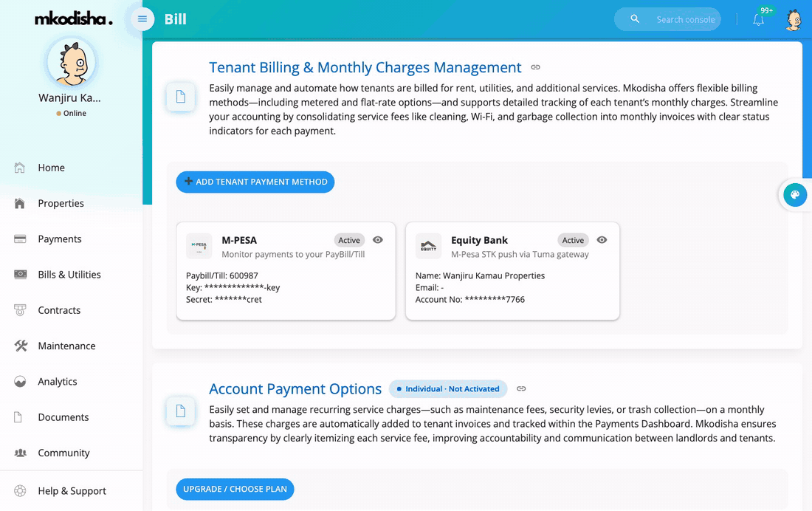
Task: Click the Equity Bank logo icon
Action: point(428,246)
